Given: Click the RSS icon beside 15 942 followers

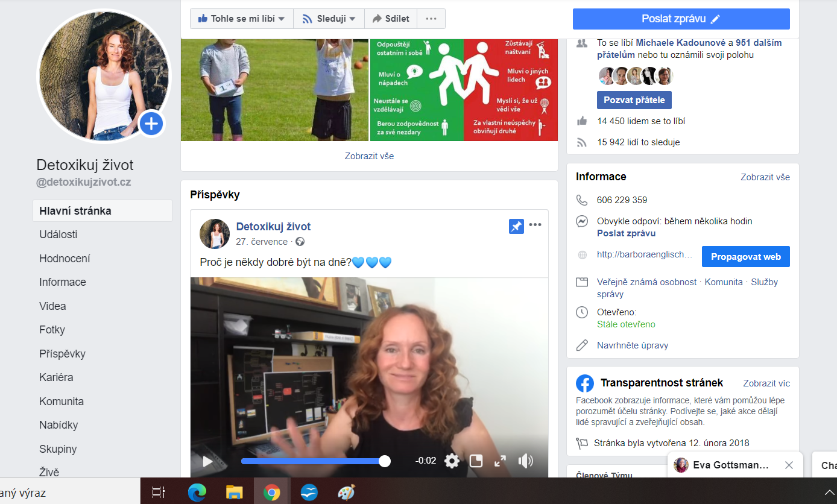Looking at the screenshot, I should coord(582,142).
